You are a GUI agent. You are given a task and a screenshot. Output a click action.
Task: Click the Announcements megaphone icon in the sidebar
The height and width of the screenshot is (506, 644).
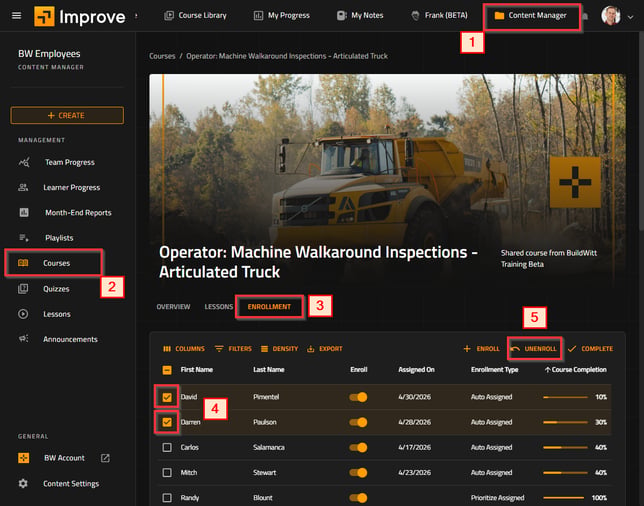pyautogui.click(x=23, y=339)
